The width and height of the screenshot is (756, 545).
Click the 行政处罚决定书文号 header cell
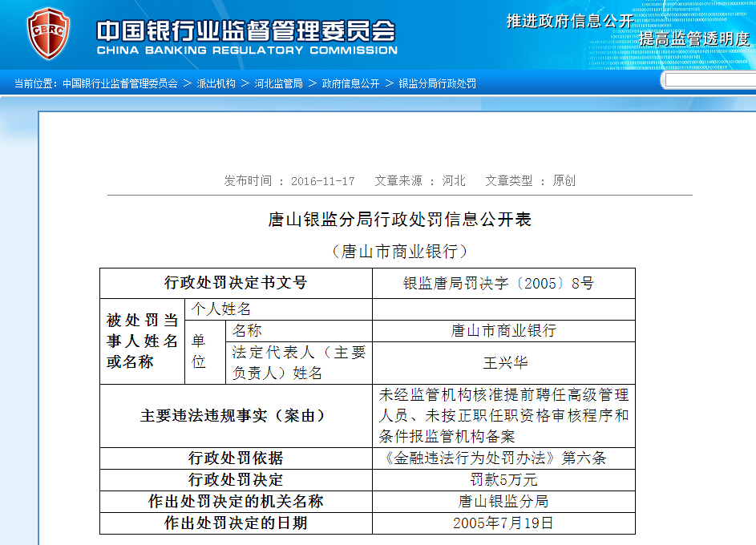[x=236, y=283]
